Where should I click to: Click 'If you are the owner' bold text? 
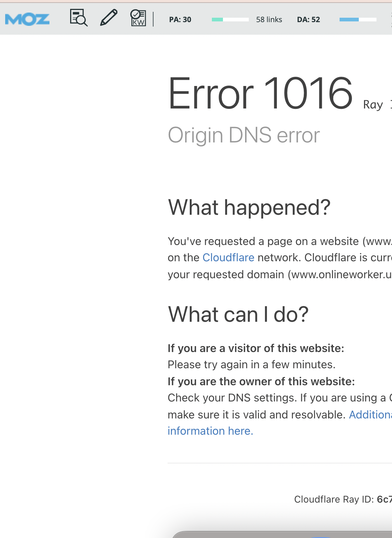click(261, 382)
